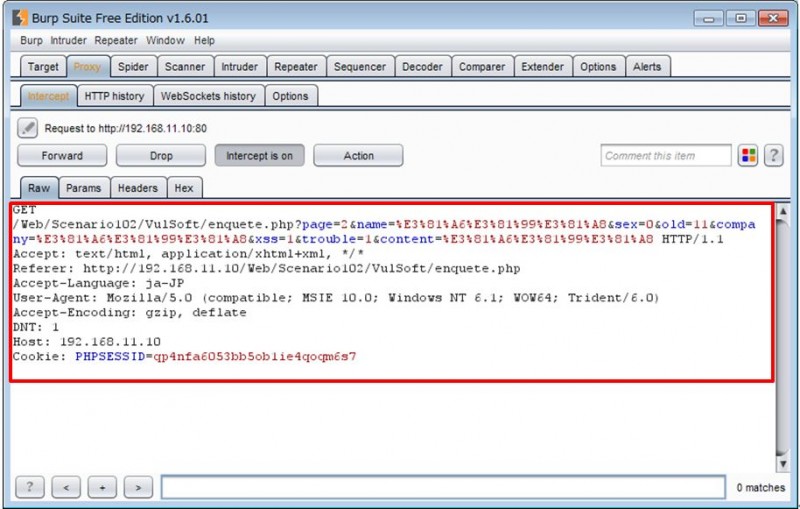The height and width of the screenshot is (509, 800).
Task: Click the Request to http://192.168.11.10:80 label
Action: pyautogui.click(x=126, y=128)
